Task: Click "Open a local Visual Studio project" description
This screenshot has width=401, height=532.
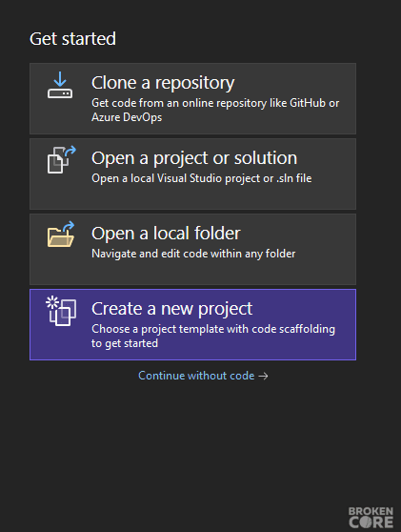Action: [202, 178]
